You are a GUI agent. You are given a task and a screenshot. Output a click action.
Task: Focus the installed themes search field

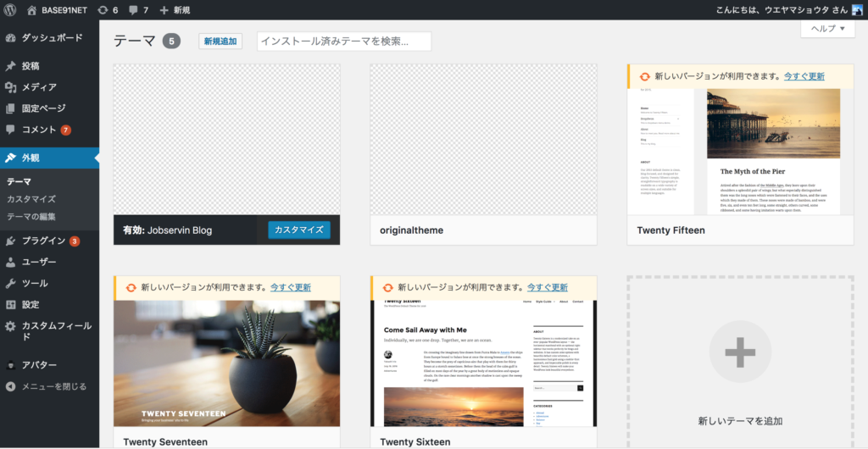click(344, 42)
